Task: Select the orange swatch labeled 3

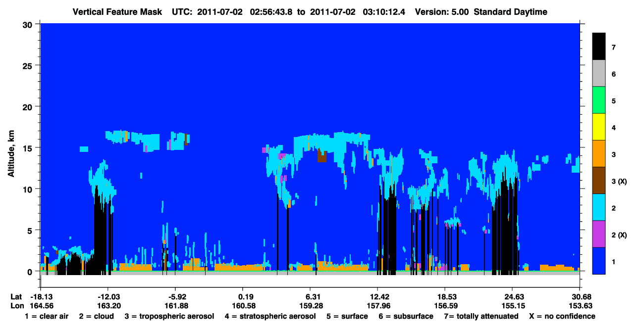Action: pos(599,154)
